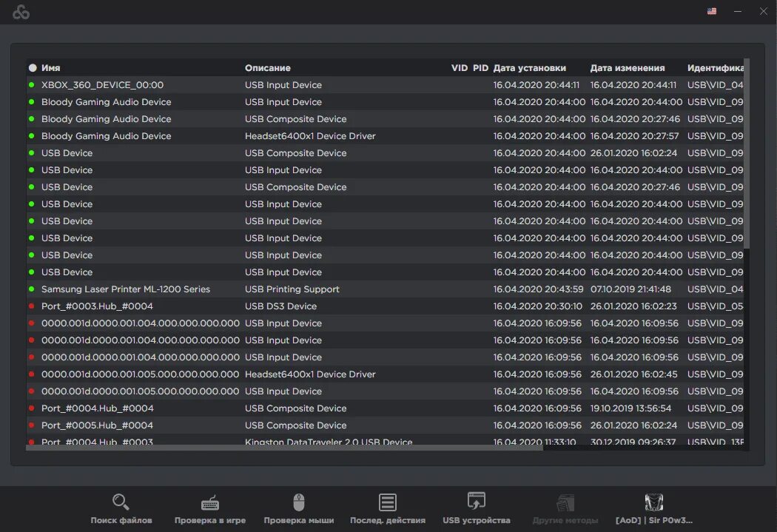Click the white status dot in header
The image size is (777, 532).
coord(33,68)
